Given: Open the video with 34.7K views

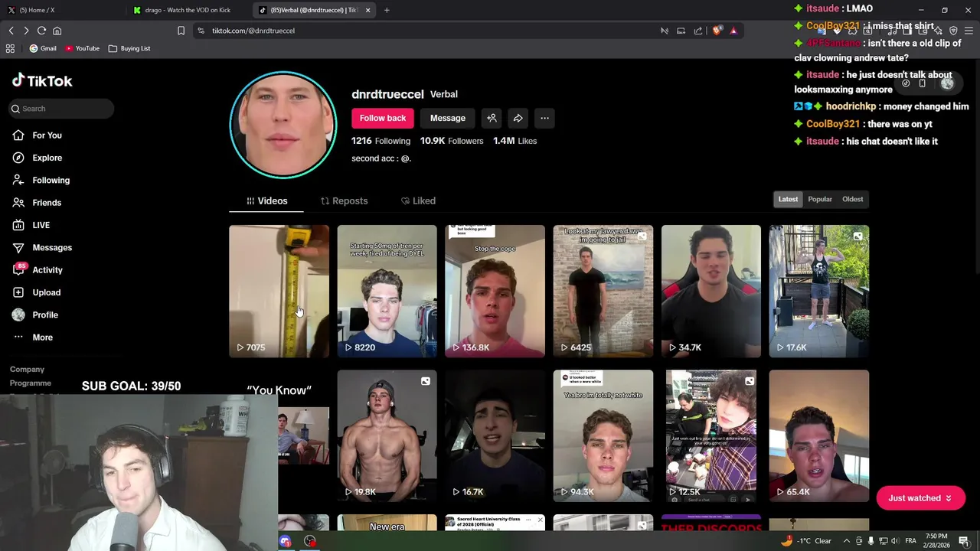Looking at the screenshot, I should click(711, 291).
